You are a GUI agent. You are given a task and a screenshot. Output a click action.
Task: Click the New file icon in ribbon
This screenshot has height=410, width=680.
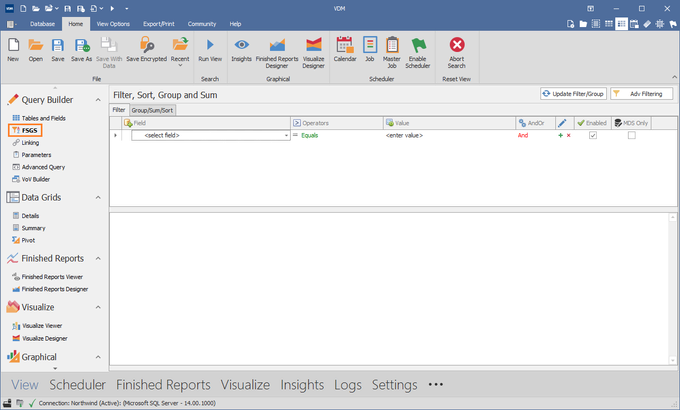pos(13,50)
